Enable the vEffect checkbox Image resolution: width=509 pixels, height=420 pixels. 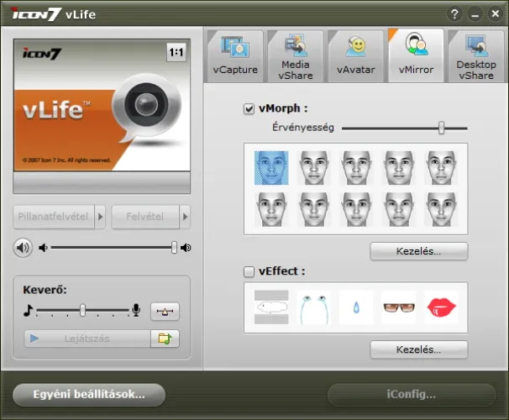249,271
